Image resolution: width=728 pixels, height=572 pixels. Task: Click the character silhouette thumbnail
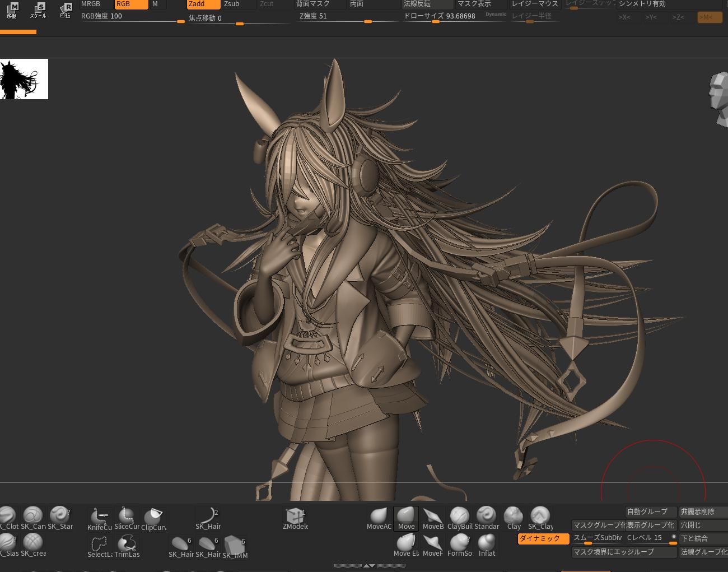(24, 79)
